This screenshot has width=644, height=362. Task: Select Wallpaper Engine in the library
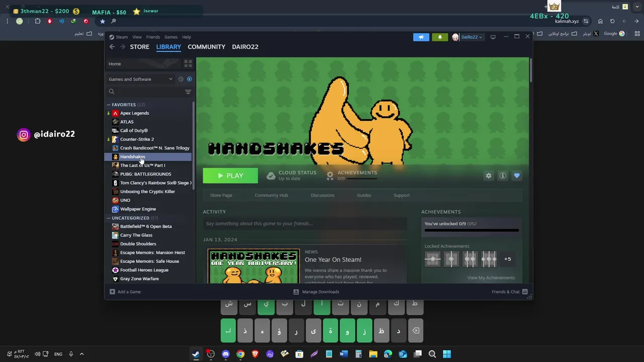pyautogui.click(x=138, y=209)
